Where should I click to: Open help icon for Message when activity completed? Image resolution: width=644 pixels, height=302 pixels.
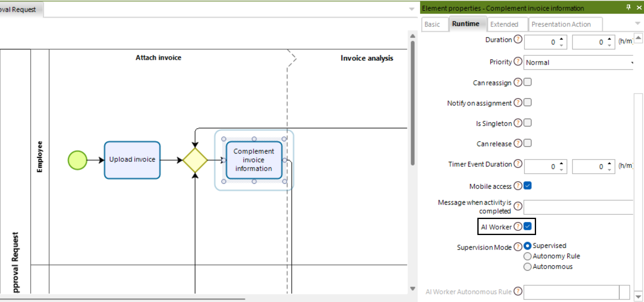click(518, 206)
